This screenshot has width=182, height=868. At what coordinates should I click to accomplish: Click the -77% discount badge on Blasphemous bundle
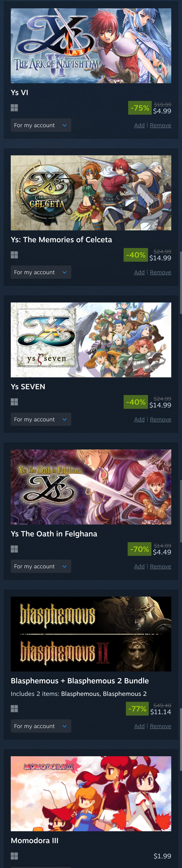click(x=137, y=709)
